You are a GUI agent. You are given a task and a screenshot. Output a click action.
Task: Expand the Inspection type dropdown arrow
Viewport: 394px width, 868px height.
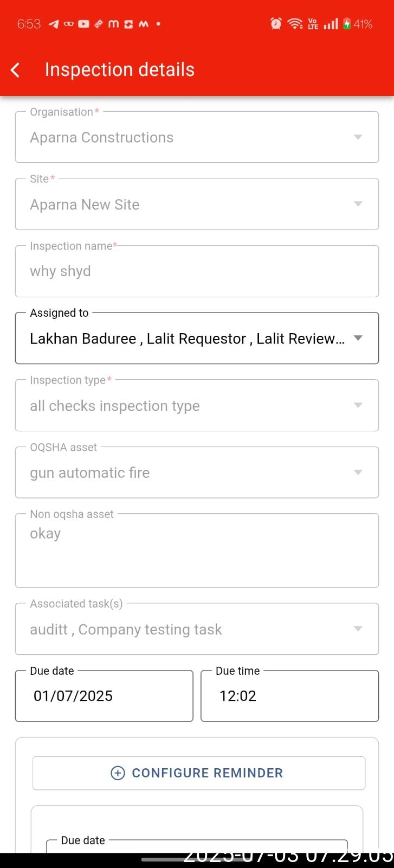[358, 405]
